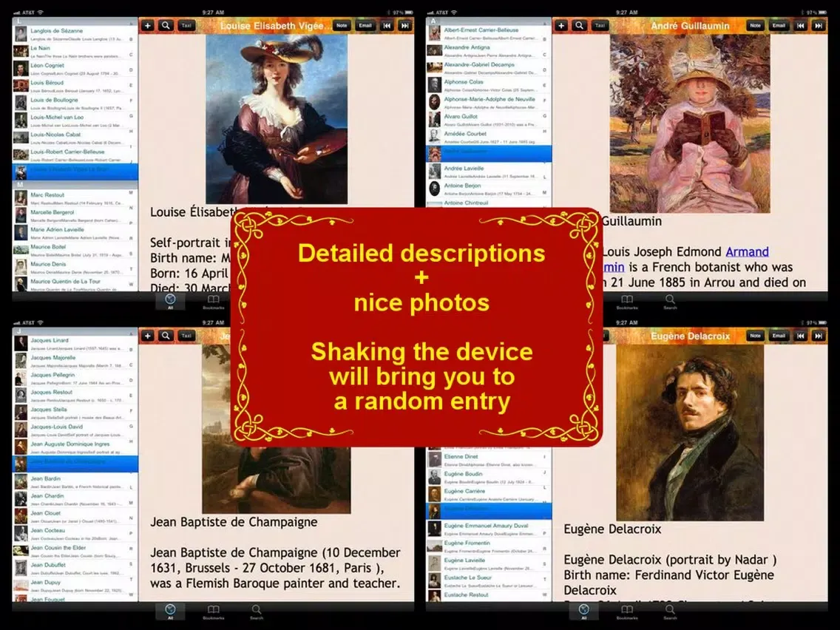Open the Amédée Courbet list entry
This screenshot has height=630, width=840.
click(489, 137)
